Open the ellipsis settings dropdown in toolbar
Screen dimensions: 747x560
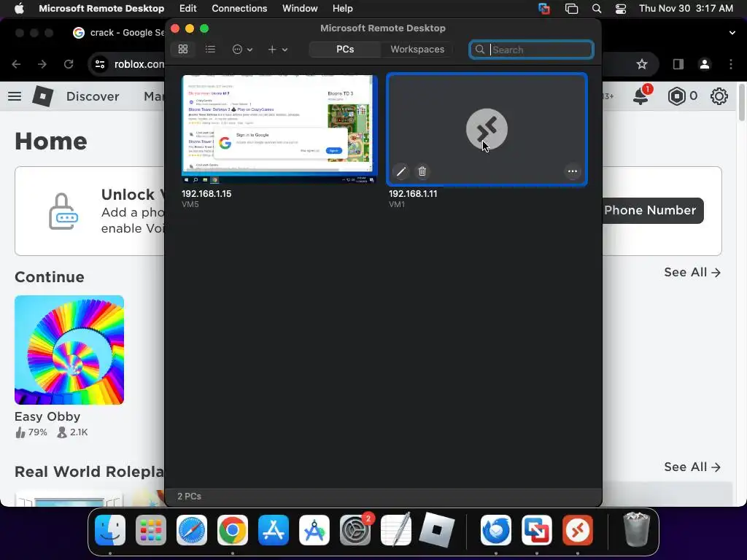(x=242, y=49)
